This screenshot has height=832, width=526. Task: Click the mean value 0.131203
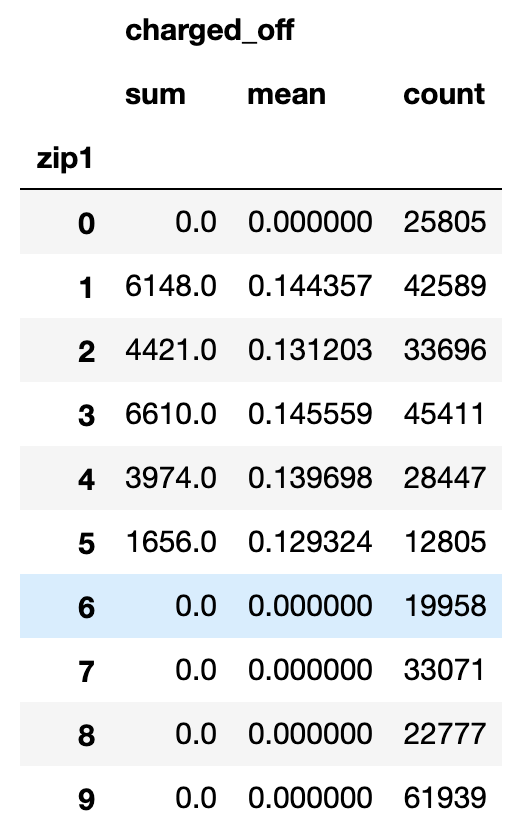click(x=309, y=350)
